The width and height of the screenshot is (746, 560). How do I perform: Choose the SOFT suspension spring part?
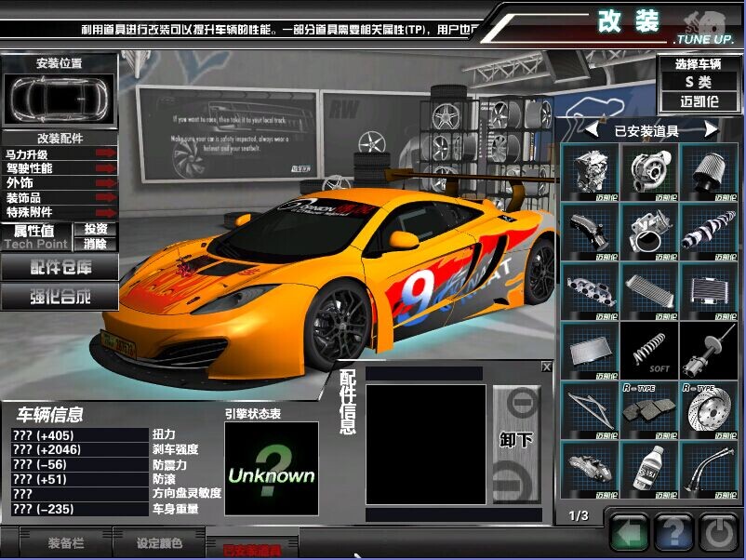(x=650, y=351)
